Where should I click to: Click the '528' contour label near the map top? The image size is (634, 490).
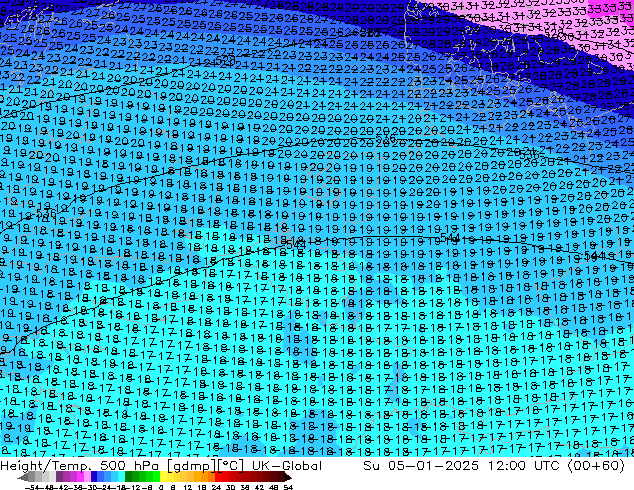click(x=226, y=61)
